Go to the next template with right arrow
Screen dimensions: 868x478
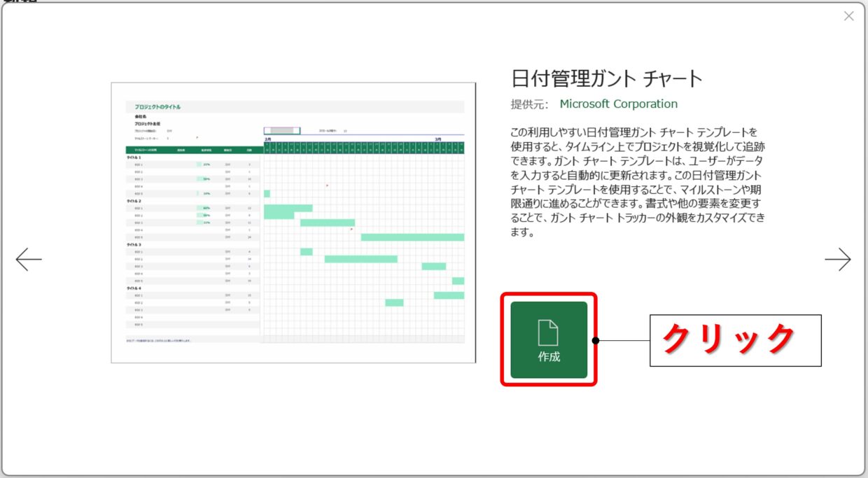pyautogui.click(x=838, y=260)
